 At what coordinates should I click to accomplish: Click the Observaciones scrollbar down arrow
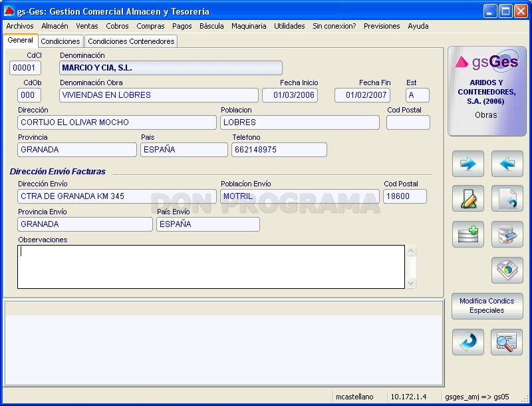pyautogui.click(x=410, y=283)
